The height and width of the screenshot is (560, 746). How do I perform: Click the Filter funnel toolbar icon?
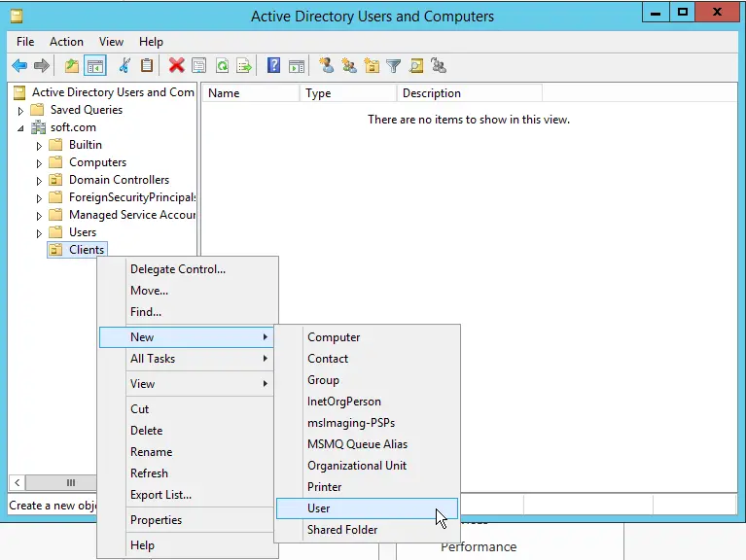[x=394, y=66]
